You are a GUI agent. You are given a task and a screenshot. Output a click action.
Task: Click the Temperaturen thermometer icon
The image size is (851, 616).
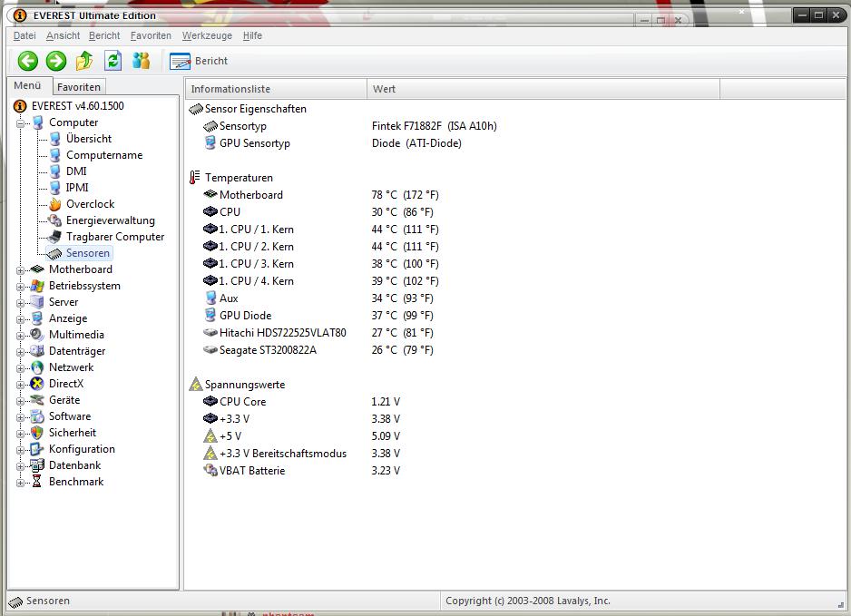195,178
